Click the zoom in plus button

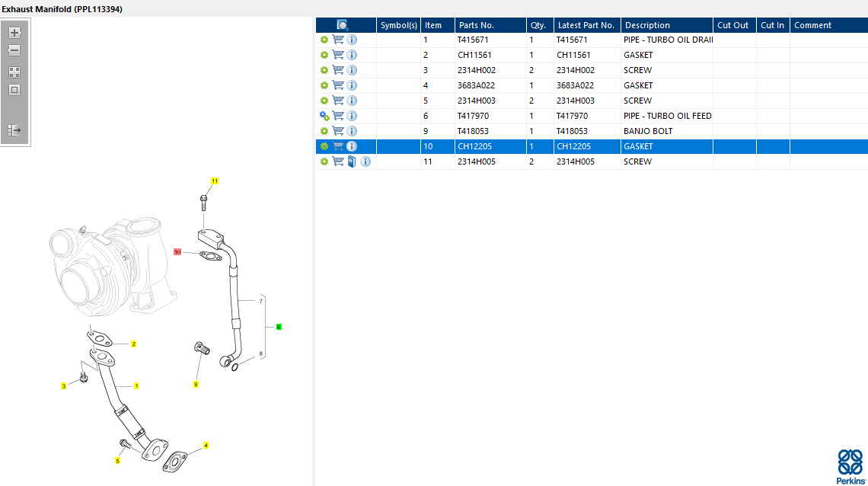14,33
